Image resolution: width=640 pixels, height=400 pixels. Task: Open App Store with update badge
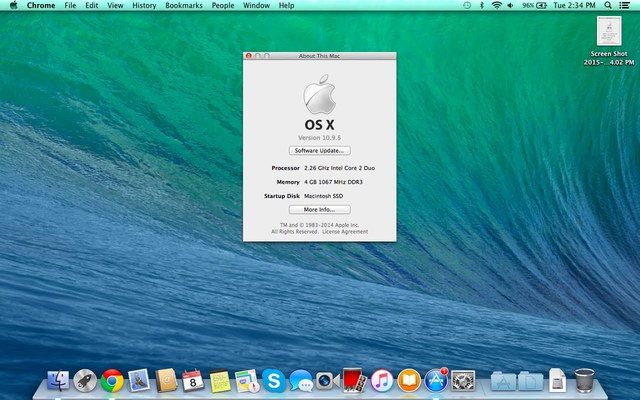436,380
